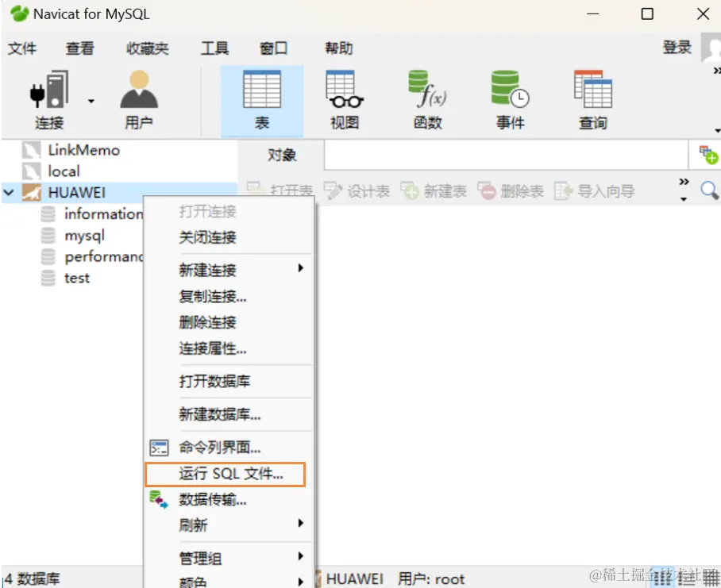Click the Navicat logo in title bar
This screenshot has height=588, width=721.
(x=20, y=13)
